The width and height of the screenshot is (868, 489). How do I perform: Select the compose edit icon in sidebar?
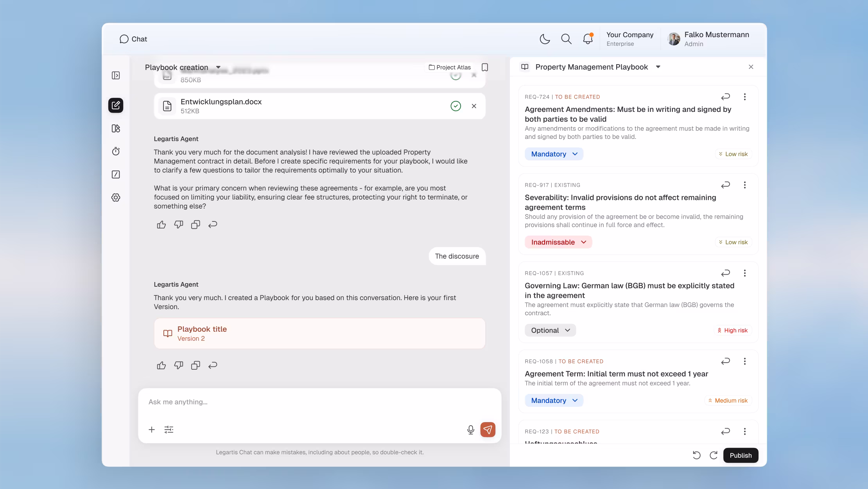pos(116,105)
